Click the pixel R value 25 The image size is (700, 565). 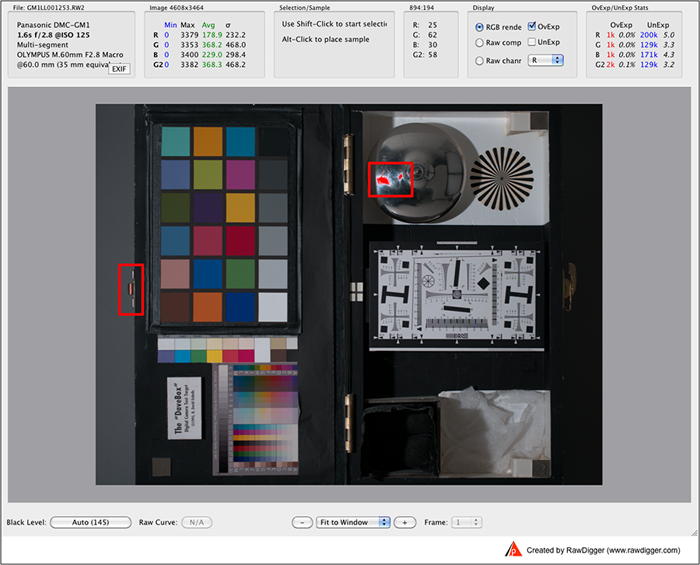pos(432,25)
